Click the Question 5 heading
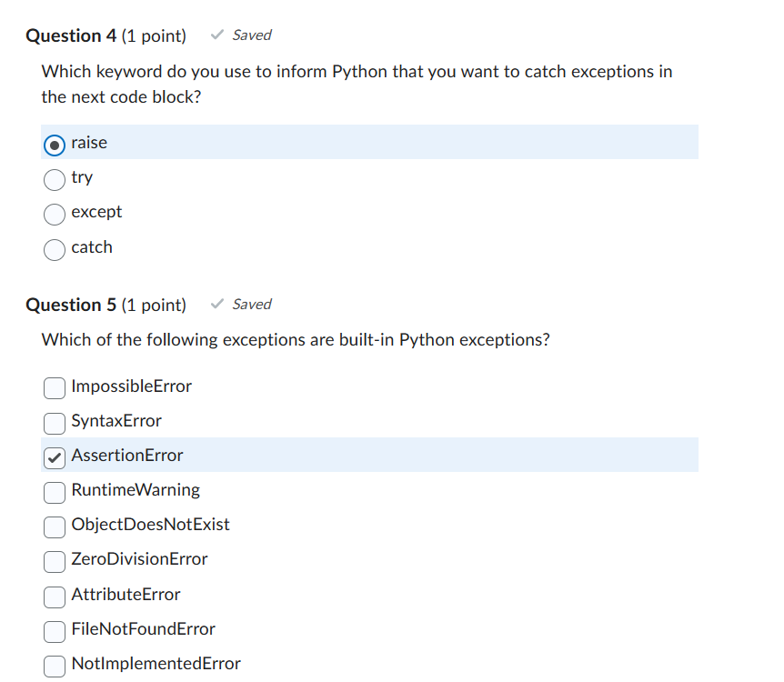784x682 pixels. (106, 305)
